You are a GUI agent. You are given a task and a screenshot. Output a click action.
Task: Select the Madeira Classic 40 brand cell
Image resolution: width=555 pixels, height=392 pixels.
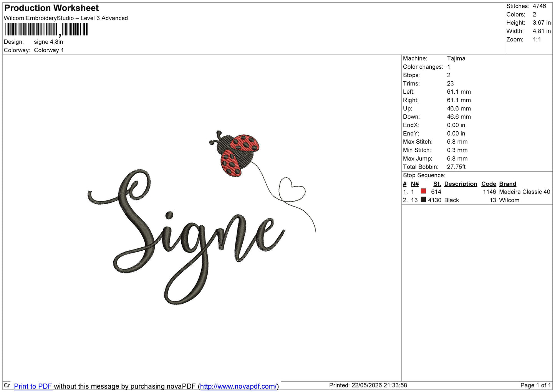[x=525, y=192]
